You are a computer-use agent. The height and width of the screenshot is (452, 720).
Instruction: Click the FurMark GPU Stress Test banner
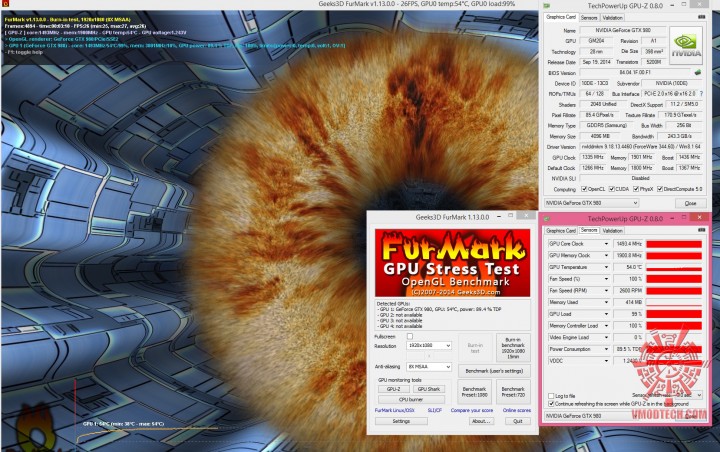[x=452, y=263]
